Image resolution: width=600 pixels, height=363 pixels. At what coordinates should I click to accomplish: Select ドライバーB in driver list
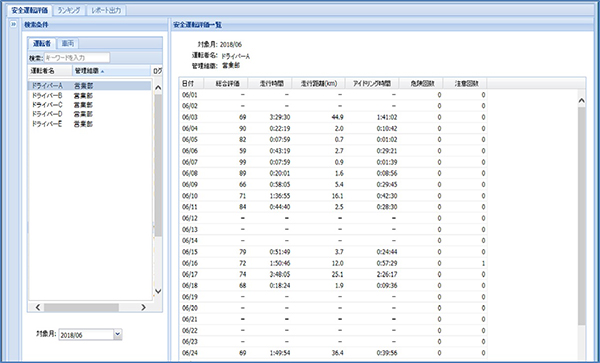point(90,95)
